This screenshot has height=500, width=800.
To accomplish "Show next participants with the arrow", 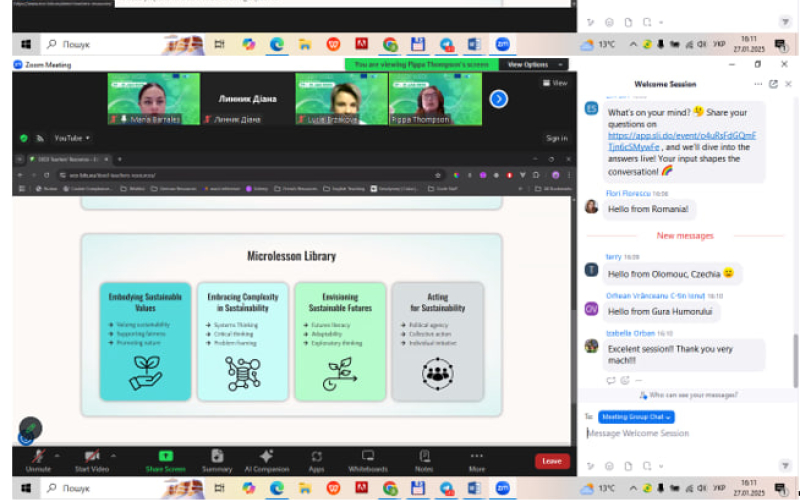I will click(498, 99).
